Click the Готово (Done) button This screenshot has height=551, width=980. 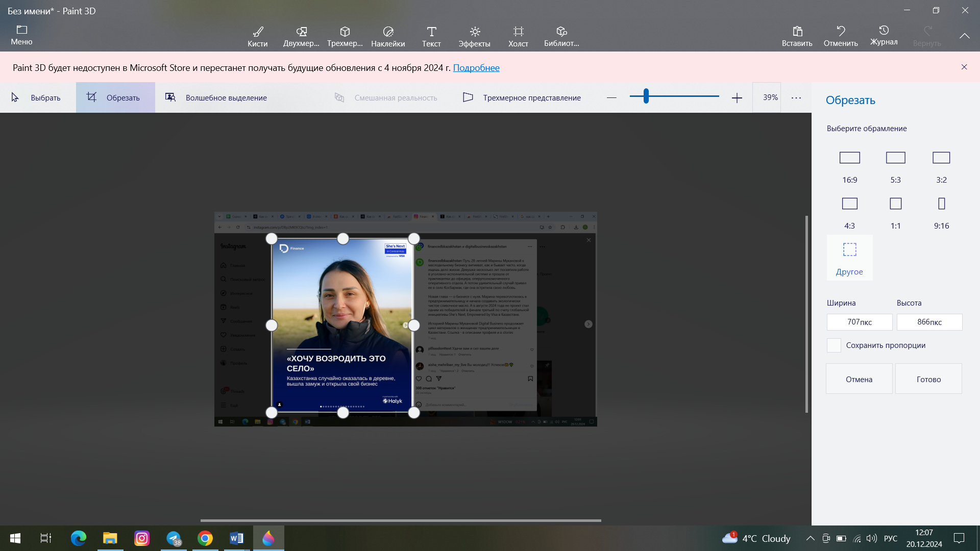(928, 379)
